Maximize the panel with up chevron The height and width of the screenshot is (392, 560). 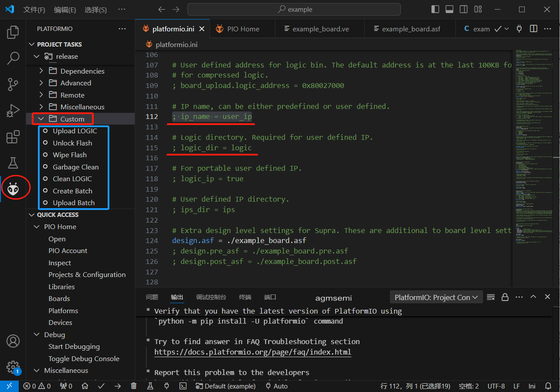[x=533, y=297]
